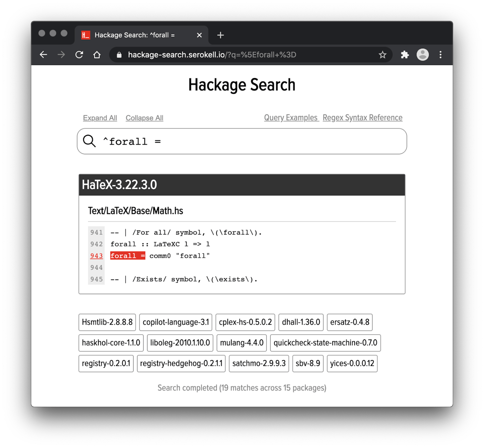Expand satchmo-2.9.9.3 package
The image size is (484, 448).
(x=259, y=363)
